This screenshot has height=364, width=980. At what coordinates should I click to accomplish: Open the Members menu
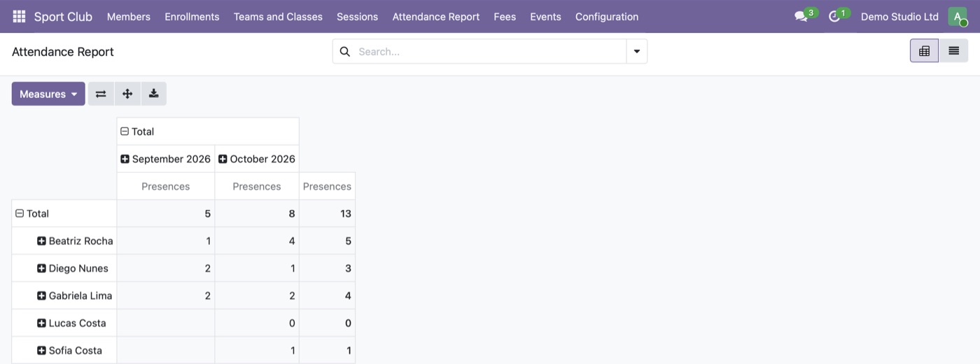click(x=129, y=16)
